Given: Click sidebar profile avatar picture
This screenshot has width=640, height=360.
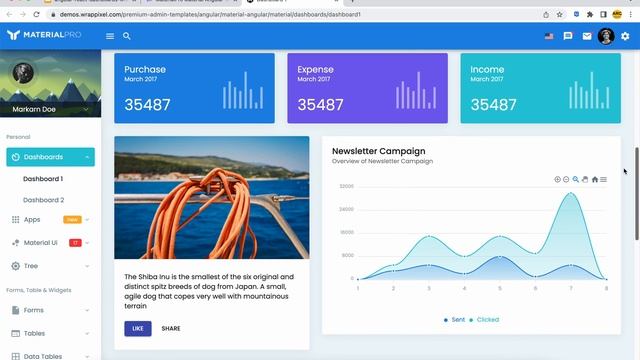Looking at the screenshot, I should pos(23,73).
